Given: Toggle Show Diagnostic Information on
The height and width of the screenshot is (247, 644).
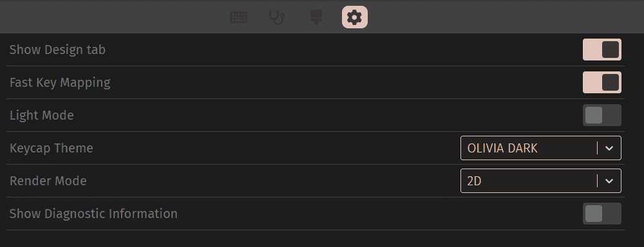Looking at the screenshot, I should [601, 214].
